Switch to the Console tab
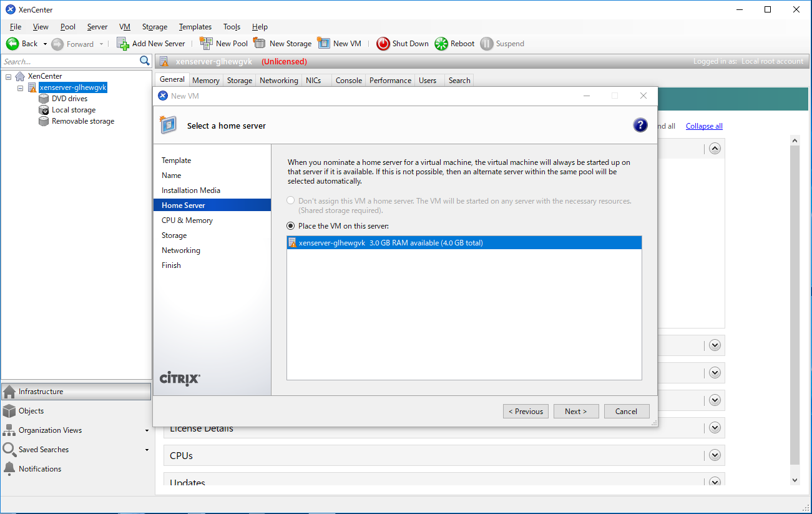Screen dimensions: 812x514 pyautogui.click(x=349, y=81)
